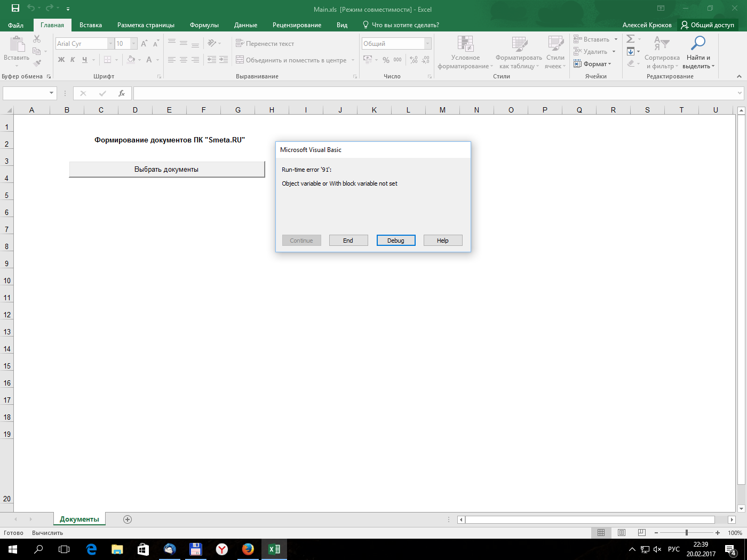This screenshot has width=747, height=560.
Task: Click the borders icon in the Шрифт group
Action: (x=108, y=59)
